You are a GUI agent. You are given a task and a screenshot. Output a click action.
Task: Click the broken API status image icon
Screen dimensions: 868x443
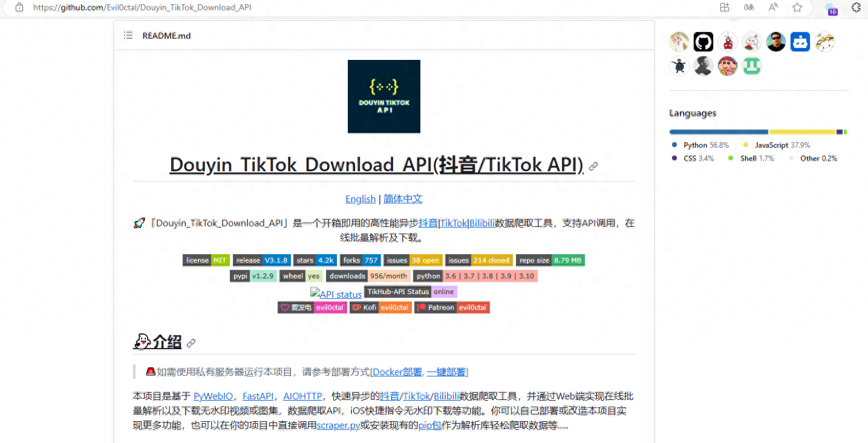tap(315, 293)
